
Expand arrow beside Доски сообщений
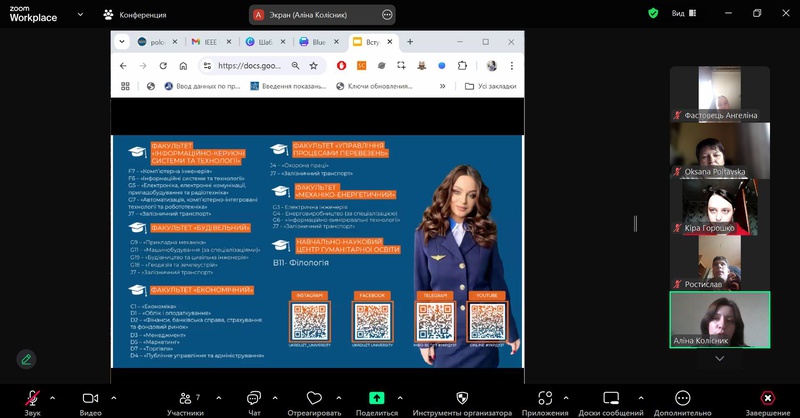click(641, 398)
